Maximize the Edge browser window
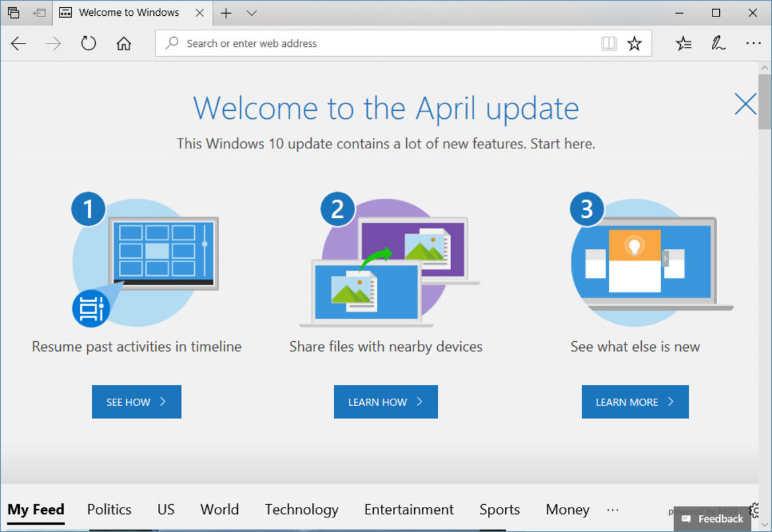The height and width of the screenshot is (532, 772). (716, 13)
